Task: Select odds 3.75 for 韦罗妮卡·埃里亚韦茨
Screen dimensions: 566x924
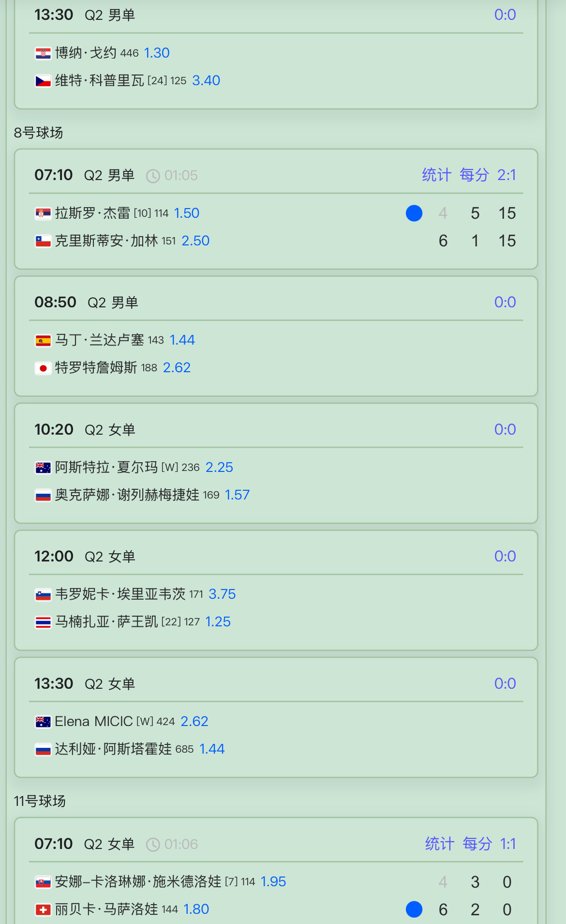Action: [222, 594]
